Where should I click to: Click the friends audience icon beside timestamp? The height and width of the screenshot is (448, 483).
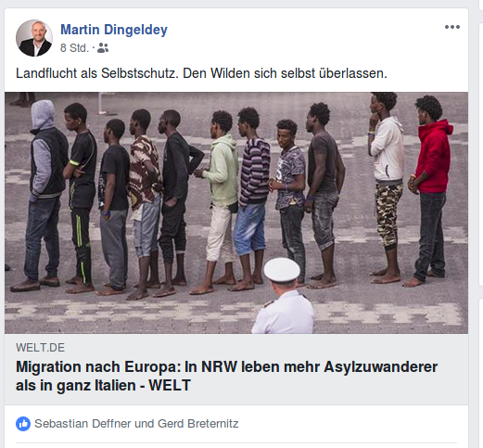(103, 48)
